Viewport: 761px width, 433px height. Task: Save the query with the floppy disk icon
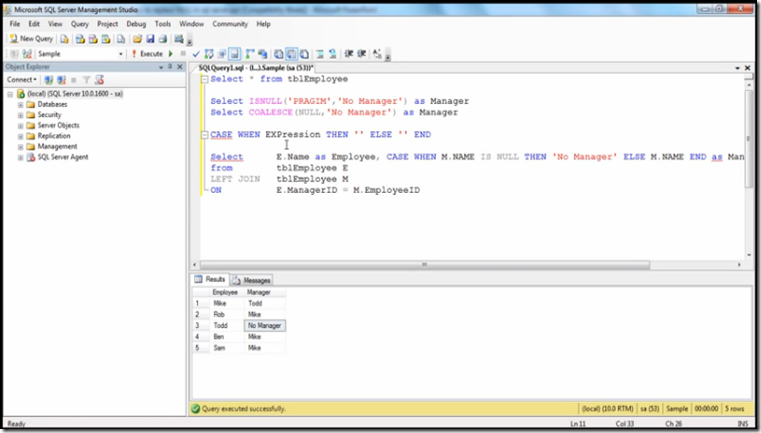pos(150,39)
